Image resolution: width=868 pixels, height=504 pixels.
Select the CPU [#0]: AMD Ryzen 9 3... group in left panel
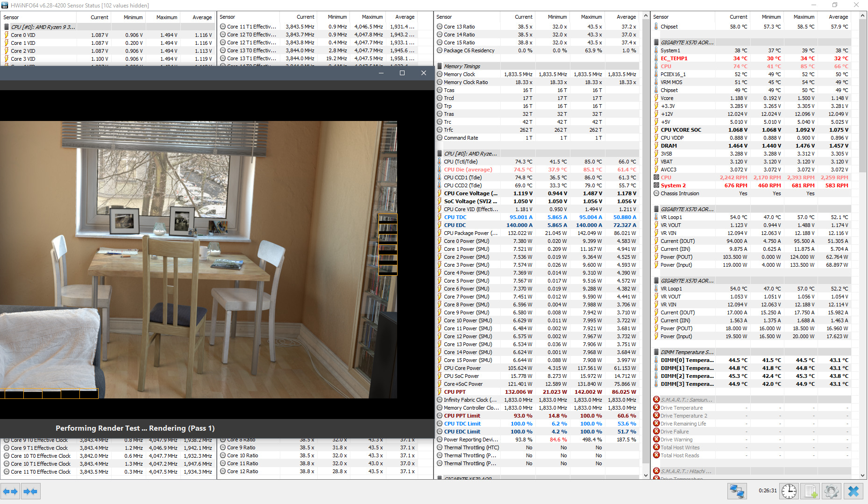[x=108, y=27]
